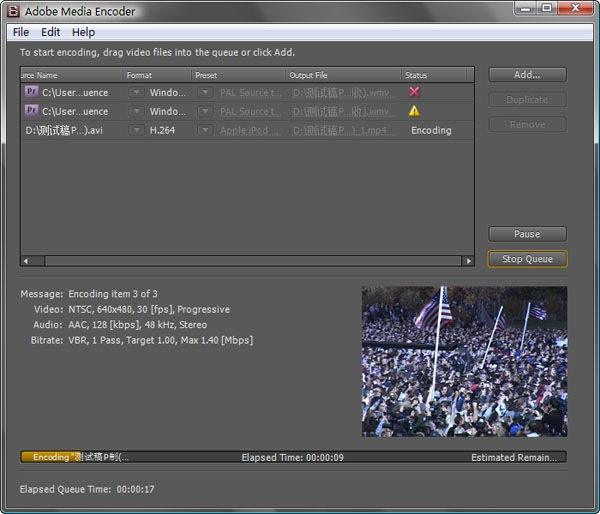Click the queue's right scroll arrow
Screen dimensions: 600x514
click(468, 261)
